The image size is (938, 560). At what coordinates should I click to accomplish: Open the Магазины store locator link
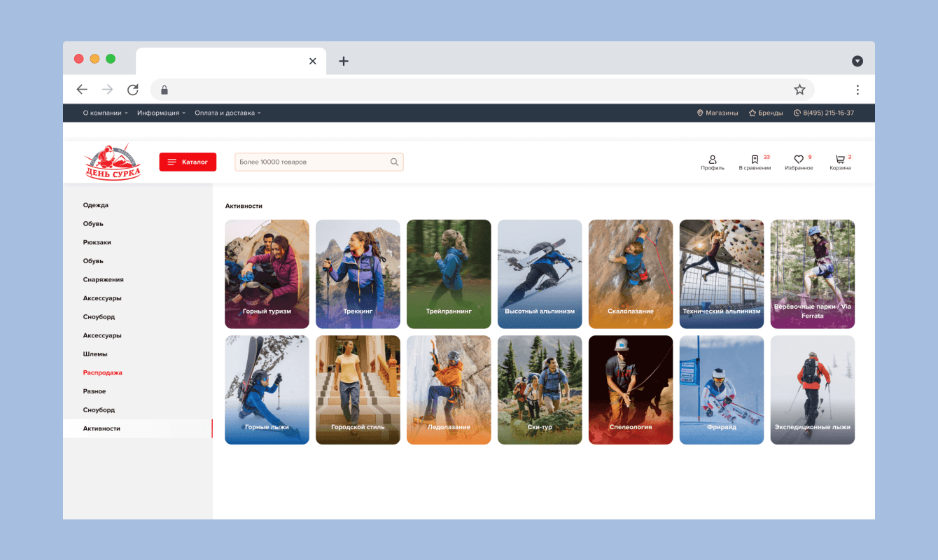(717, 113)
